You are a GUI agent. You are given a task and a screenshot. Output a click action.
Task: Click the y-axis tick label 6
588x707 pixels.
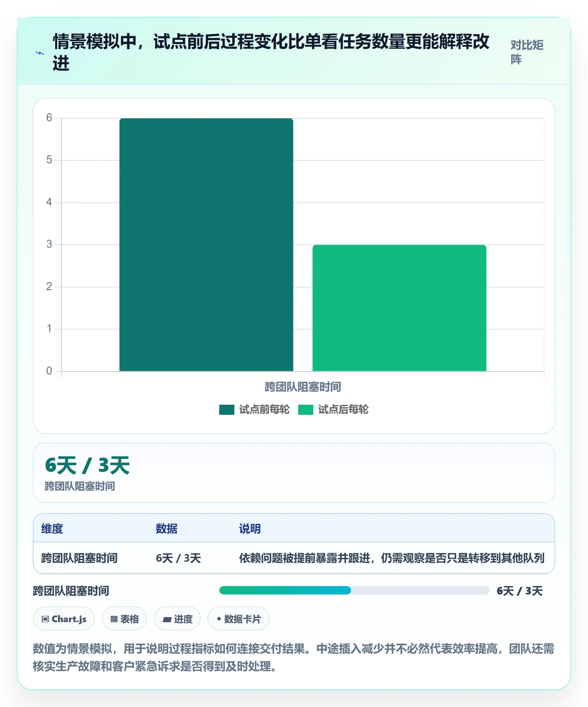[49, 118]
